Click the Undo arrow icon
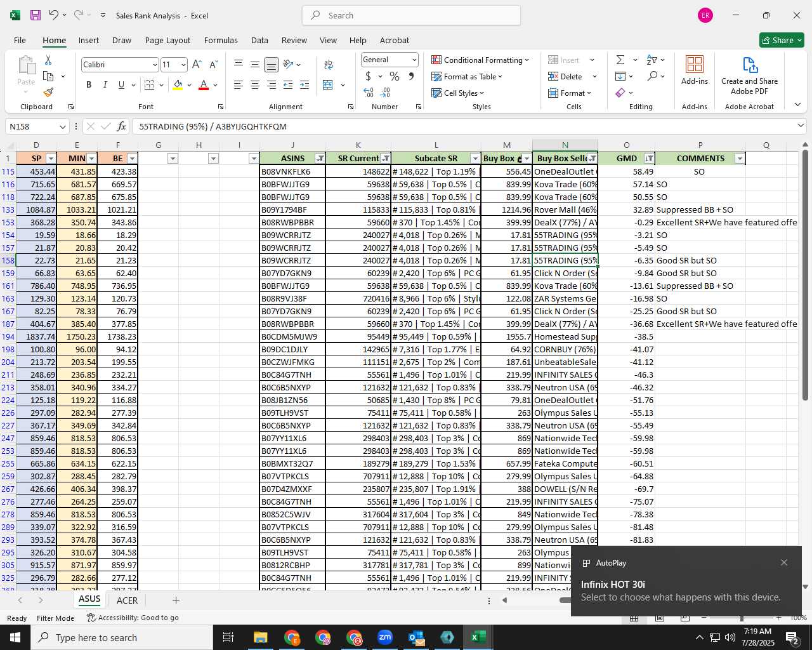The height and width of the screenshot is (650, 812). [x=53, y=15]
